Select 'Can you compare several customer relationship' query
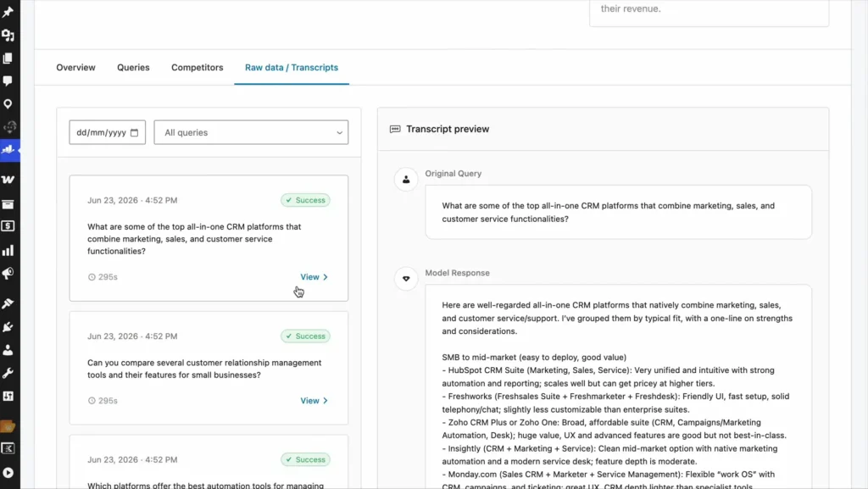Screen dimensions: 868x489 204,369
